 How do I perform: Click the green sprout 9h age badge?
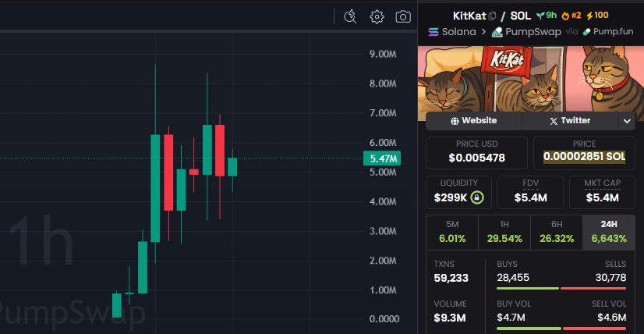click(x=547, y=16)
